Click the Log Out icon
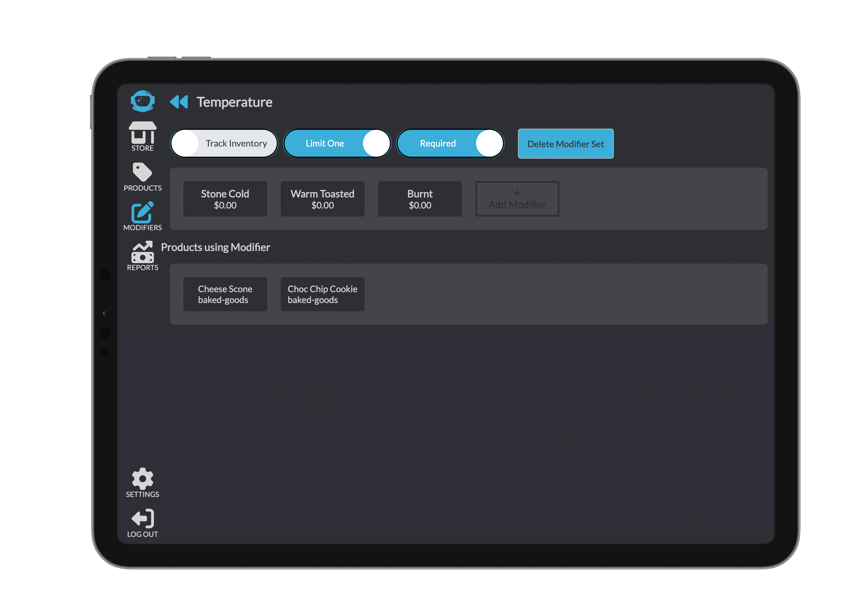This screenshot has width=868, height=614. [143, 519]
